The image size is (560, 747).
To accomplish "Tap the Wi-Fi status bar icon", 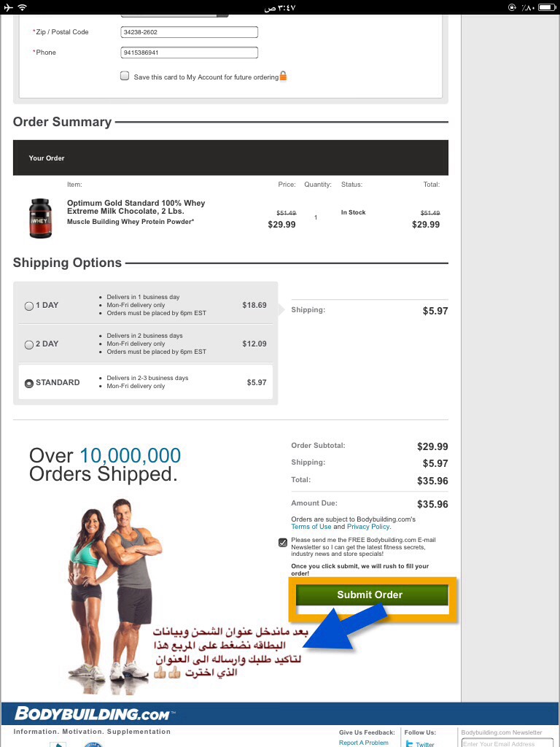I will (22, 7).
